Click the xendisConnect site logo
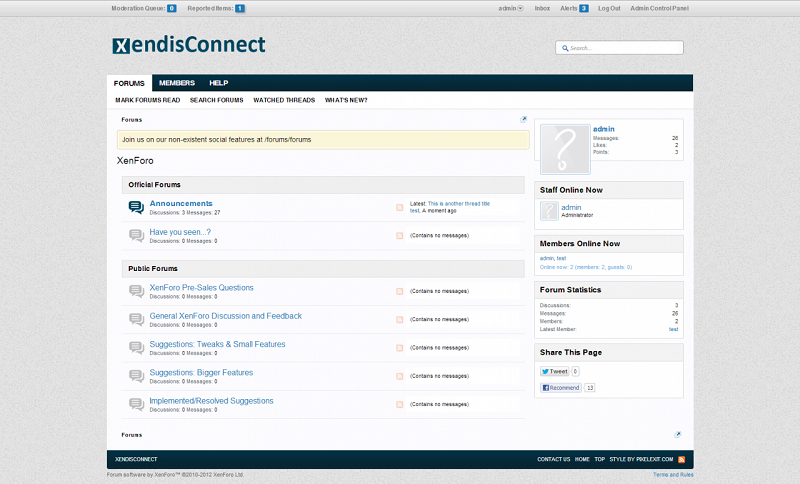The height and width of the screenshot is (484, 800). tap(189, 45)
